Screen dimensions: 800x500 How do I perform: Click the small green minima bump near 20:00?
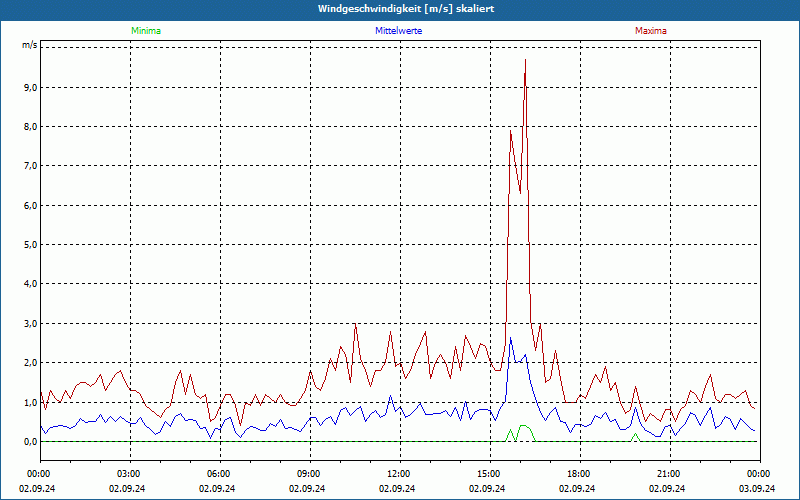click(635, 437)
